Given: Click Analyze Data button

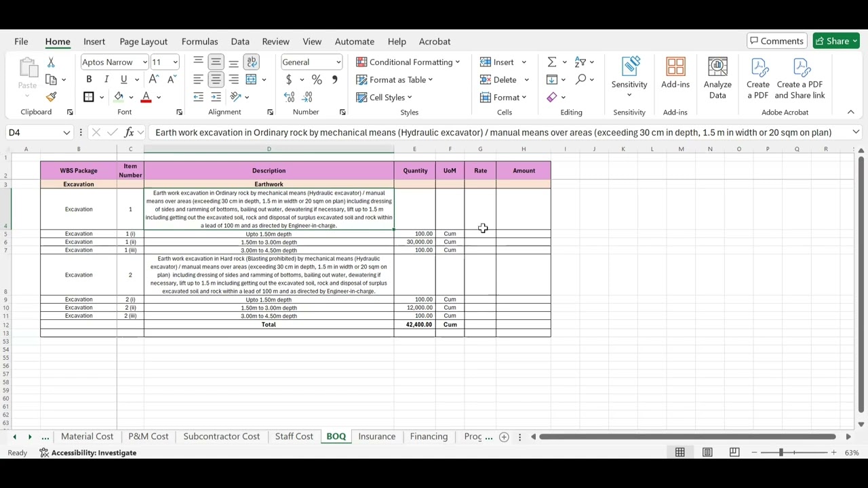Looking at the screenshot, I should coord(717,78).
